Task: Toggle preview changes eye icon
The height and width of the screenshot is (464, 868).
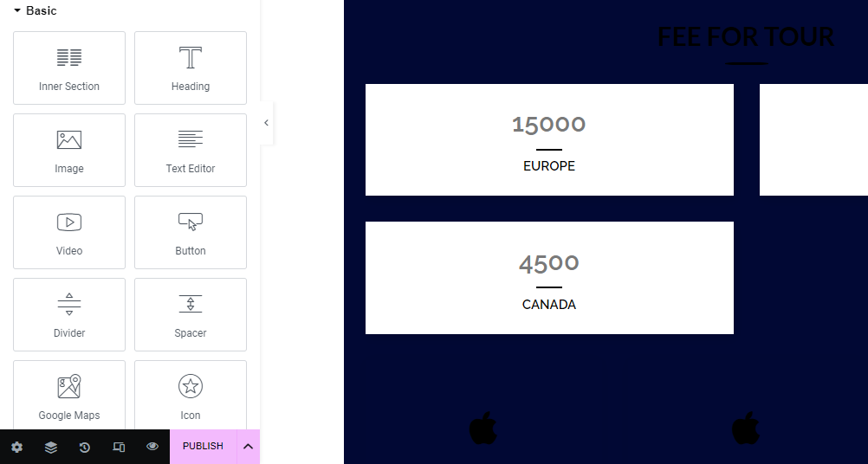Action: pos(152,447)
